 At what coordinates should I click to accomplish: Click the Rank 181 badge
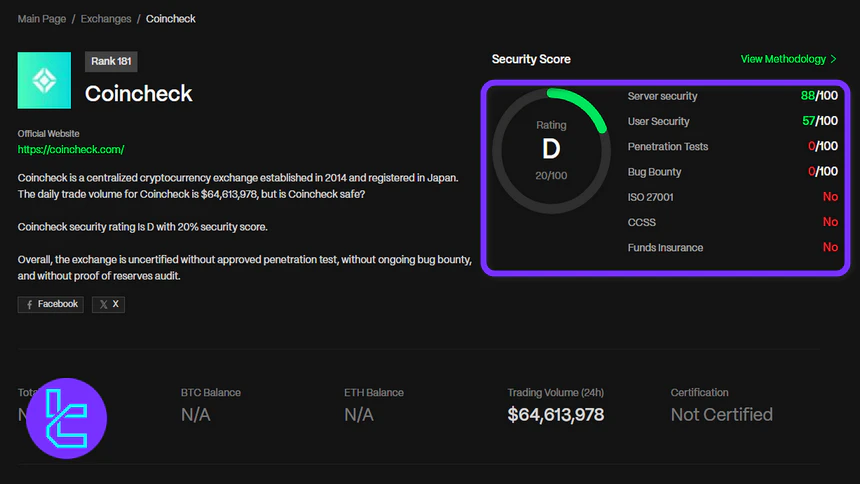click(111, 61)
